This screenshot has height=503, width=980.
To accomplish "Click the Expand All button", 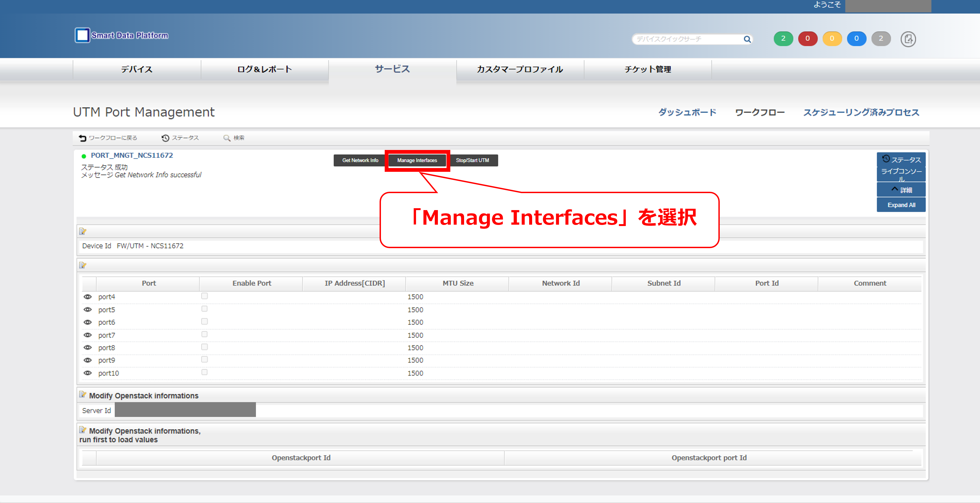I will tap(901, 205).
